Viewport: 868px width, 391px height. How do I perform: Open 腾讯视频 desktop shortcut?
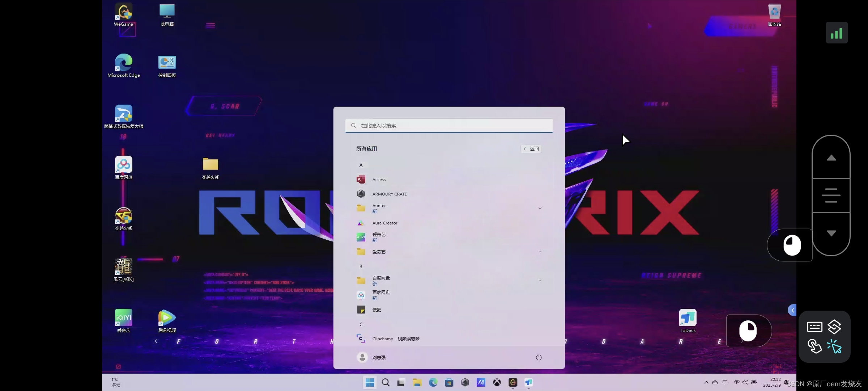167,321
